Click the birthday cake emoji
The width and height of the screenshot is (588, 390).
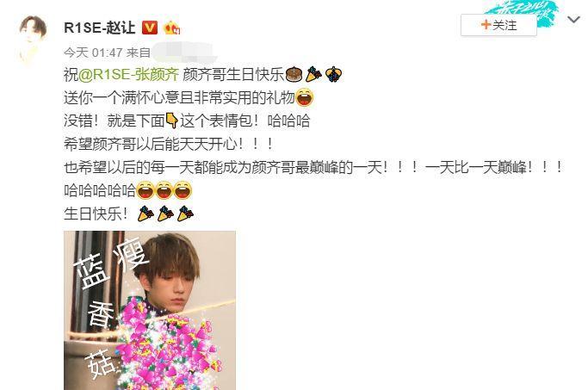tap(294, 75)
